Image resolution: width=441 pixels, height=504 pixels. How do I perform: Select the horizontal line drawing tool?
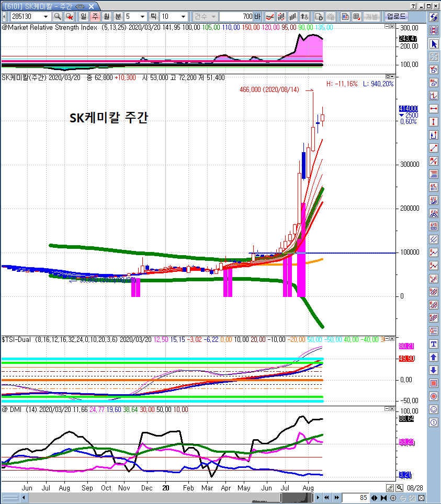tap(434, 109)
